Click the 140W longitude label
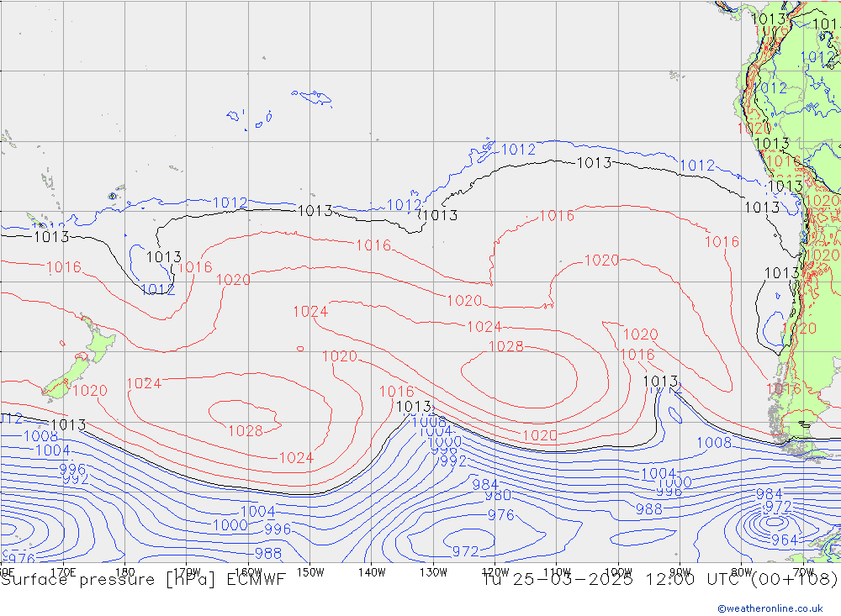Viewport: 841px width, 616px height. (372, 572)
